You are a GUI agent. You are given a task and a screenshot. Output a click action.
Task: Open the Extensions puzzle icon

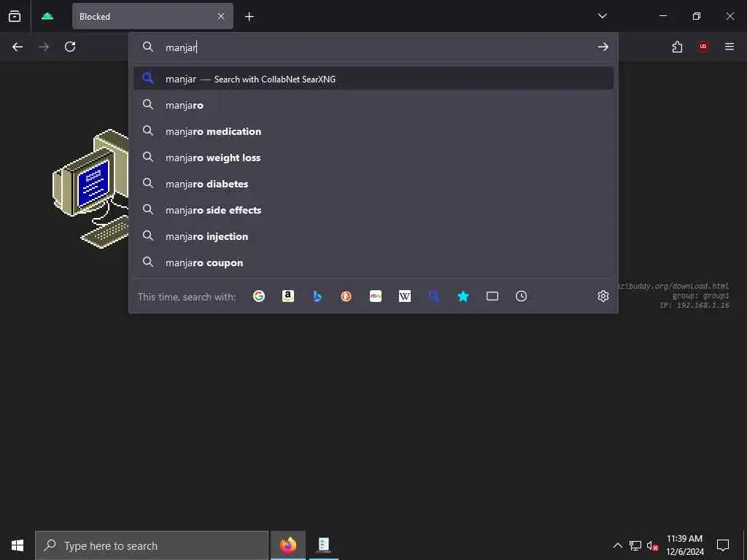coord(677,47)
